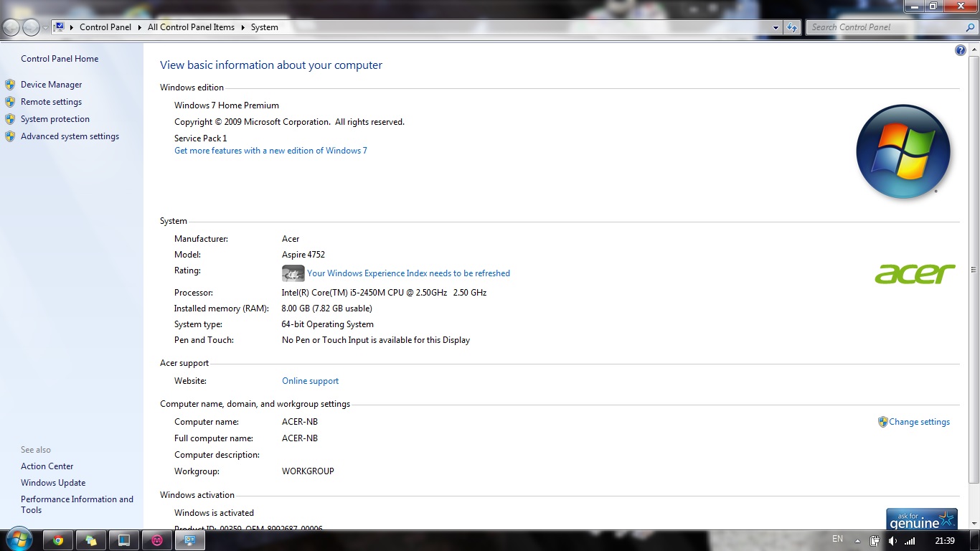Open the recent pages dropdown arrow
The height and width of the screenshot is (551, 980).
coord(45,27)
